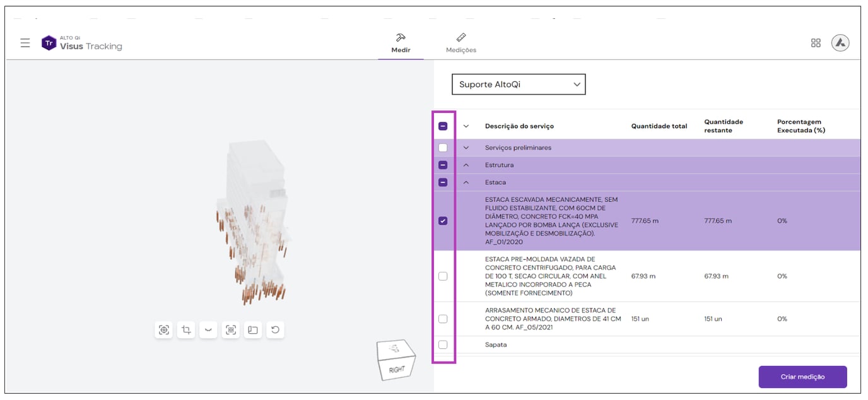Image resolution: width=868 pixels, height=400 pixels.
Task: Check the Serviços preliminares checkbox
Action: (443, 148)
